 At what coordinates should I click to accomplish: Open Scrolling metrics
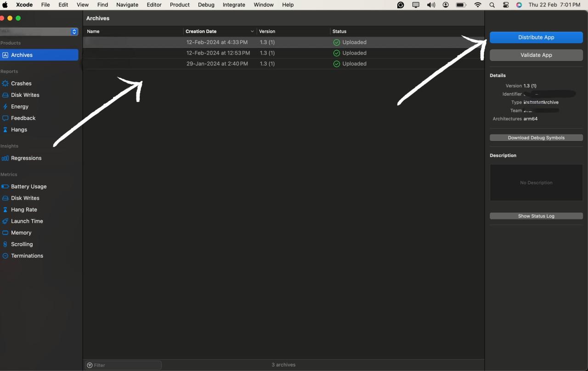pyautogui.click(x=22, y=244)
